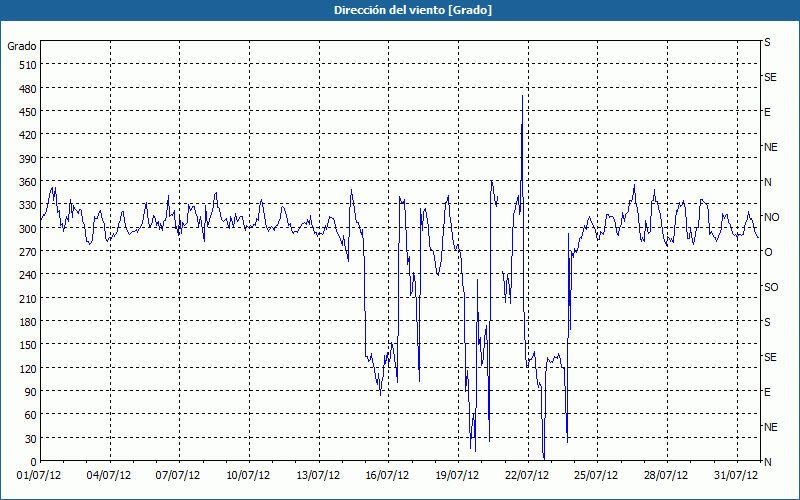Select the 90 value on the left axis

click(x=31, y=392)
